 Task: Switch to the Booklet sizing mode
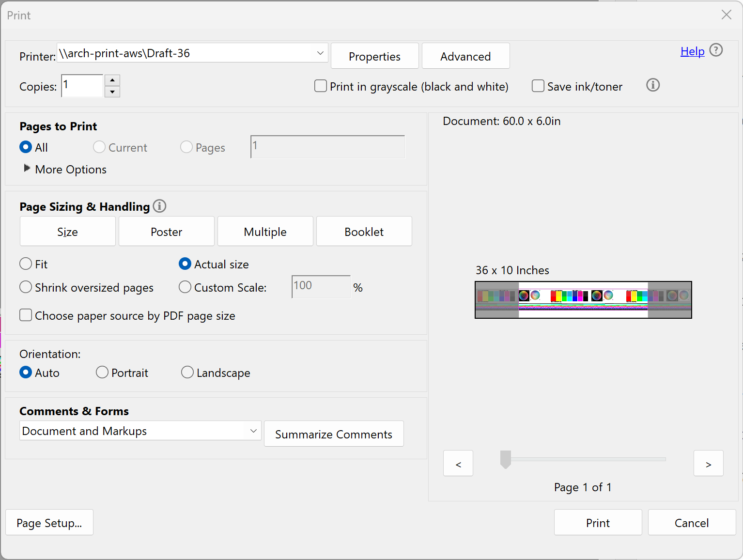click(x=364, y=231)
